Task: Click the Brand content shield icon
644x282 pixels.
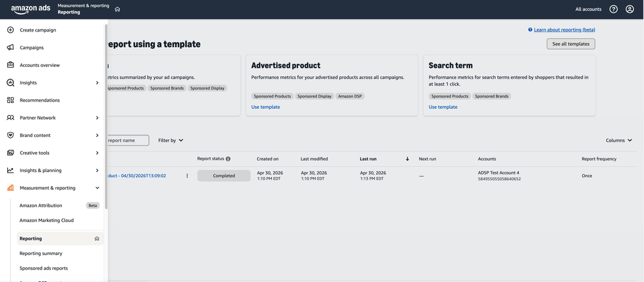Action: [x=11, y=135]
